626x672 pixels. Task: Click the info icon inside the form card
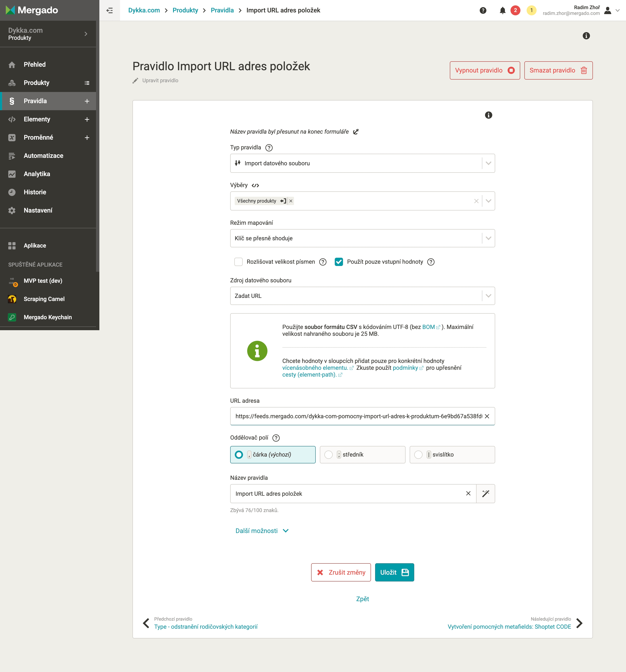pyautogui.click(x=488, y=115)
